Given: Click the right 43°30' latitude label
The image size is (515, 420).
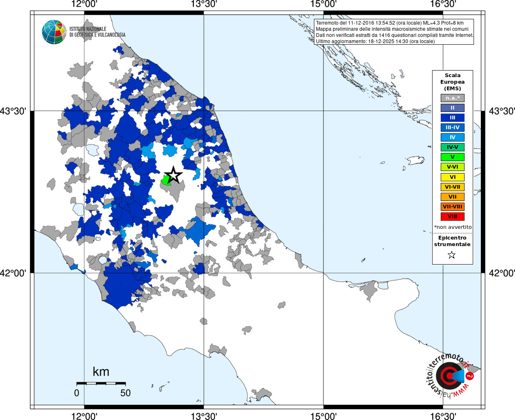Looking at the screenshot, I should (502, 111).
